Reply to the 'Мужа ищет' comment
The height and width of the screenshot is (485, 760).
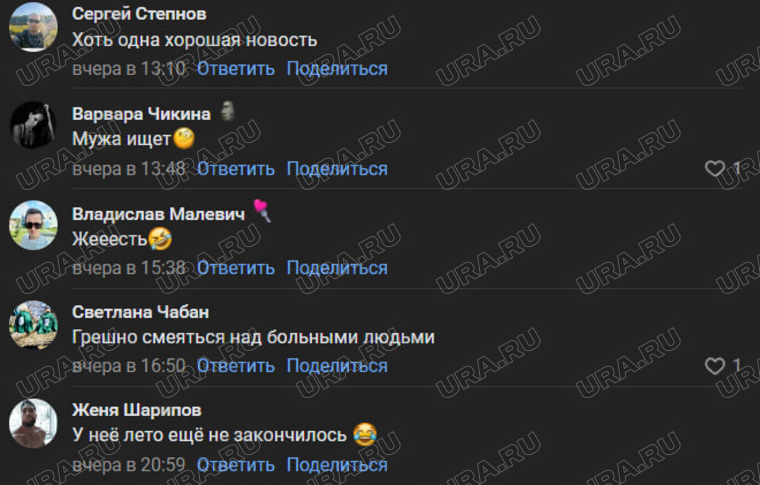(236, 169)
